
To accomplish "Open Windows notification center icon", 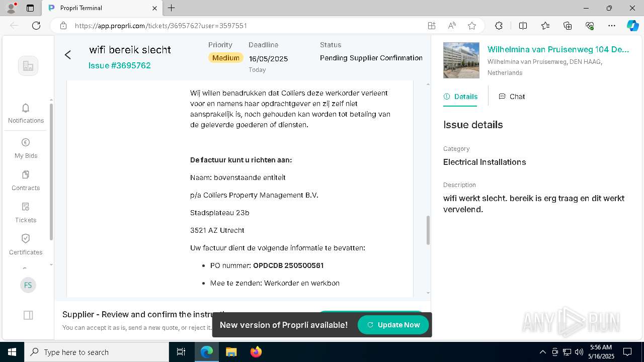I will 627,352.
